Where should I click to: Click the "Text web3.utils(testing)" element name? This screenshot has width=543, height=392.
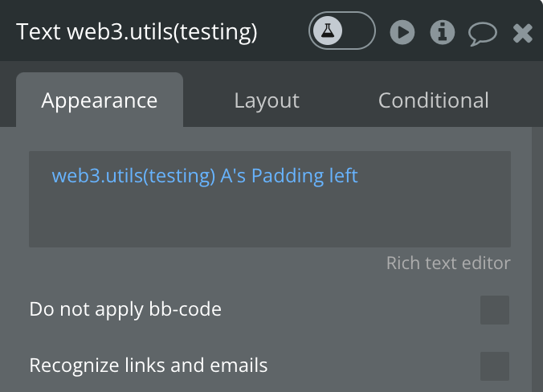(x=137, y=32)
